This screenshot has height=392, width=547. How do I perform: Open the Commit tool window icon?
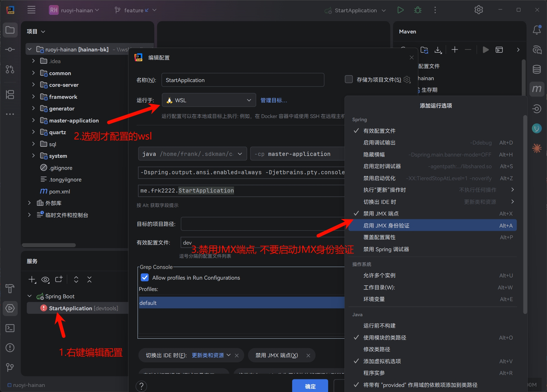coord(10,50)
